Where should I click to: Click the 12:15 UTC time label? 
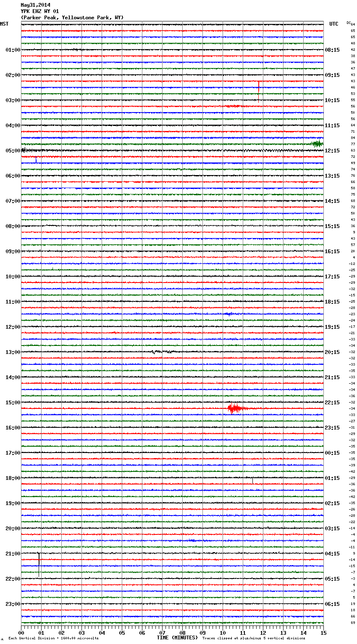tap(332, 151)
